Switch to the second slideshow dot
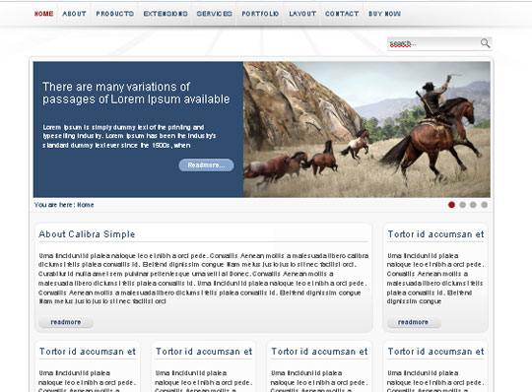The image size is (532, 392). 462,205
